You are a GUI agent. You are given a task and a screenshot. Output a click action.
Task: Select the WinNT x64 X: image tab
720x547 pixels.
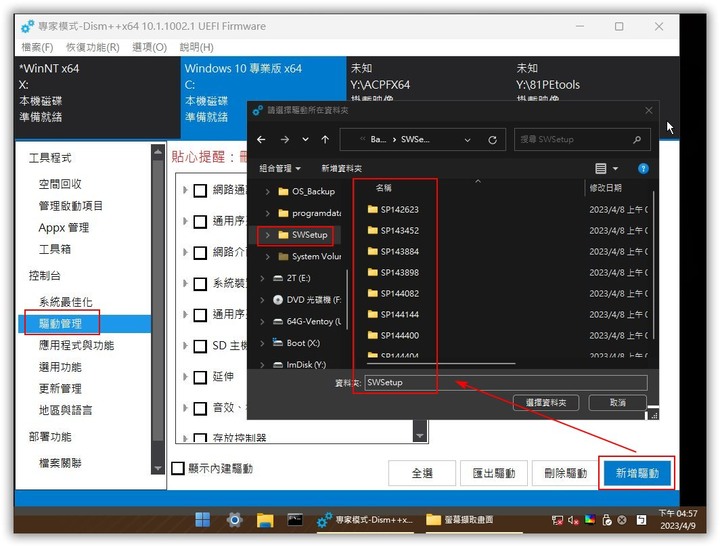[97, 96]
